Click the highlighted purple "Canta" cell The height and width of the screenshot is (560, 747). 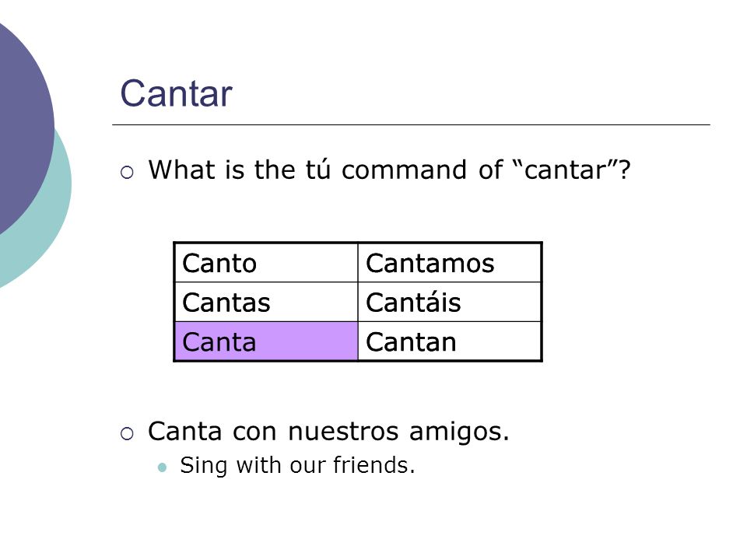tap(266, 341)
